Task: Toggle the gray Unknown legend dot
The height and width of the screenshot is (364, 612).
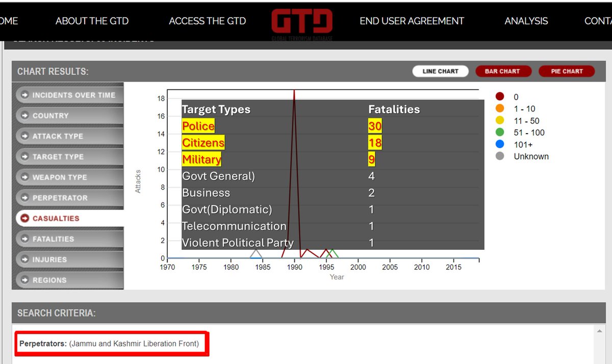Action: pyautogui.click(x=500, y=156)
